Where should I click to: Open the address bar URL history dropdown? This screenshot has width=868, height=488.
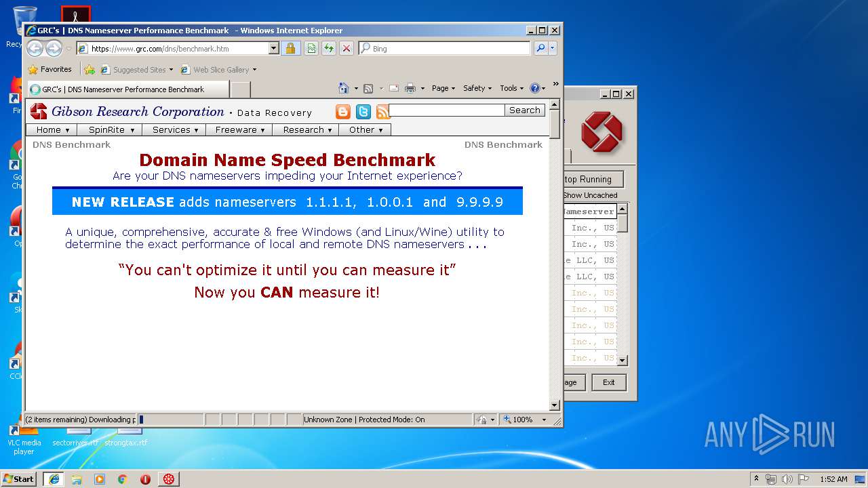(273, 48)
